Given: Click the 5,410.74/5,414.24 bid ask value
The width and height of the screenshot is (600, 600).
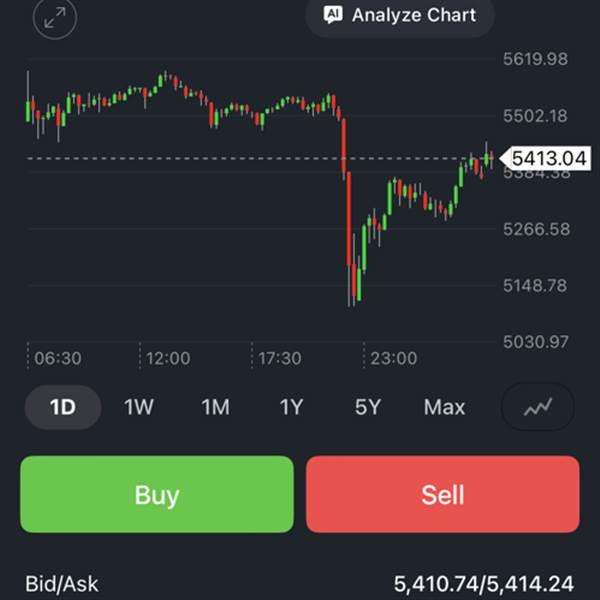Looking at the screenshot, I should (484, 584).
